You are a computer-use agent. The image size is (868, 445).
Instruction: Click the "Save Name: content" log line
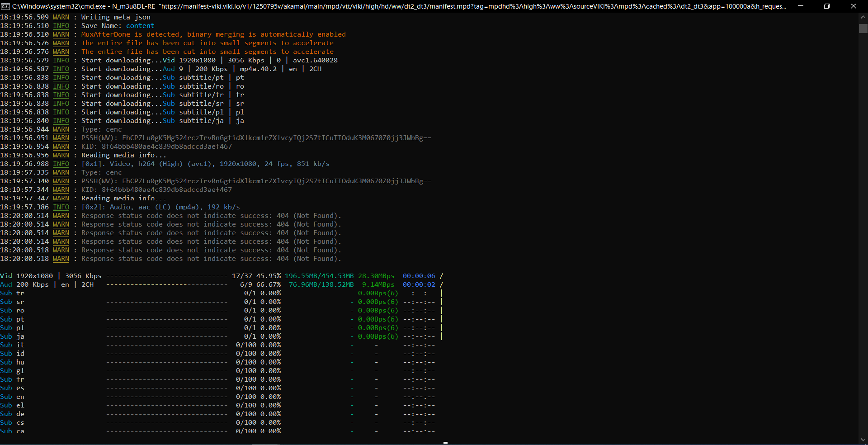tap(118, 26)
